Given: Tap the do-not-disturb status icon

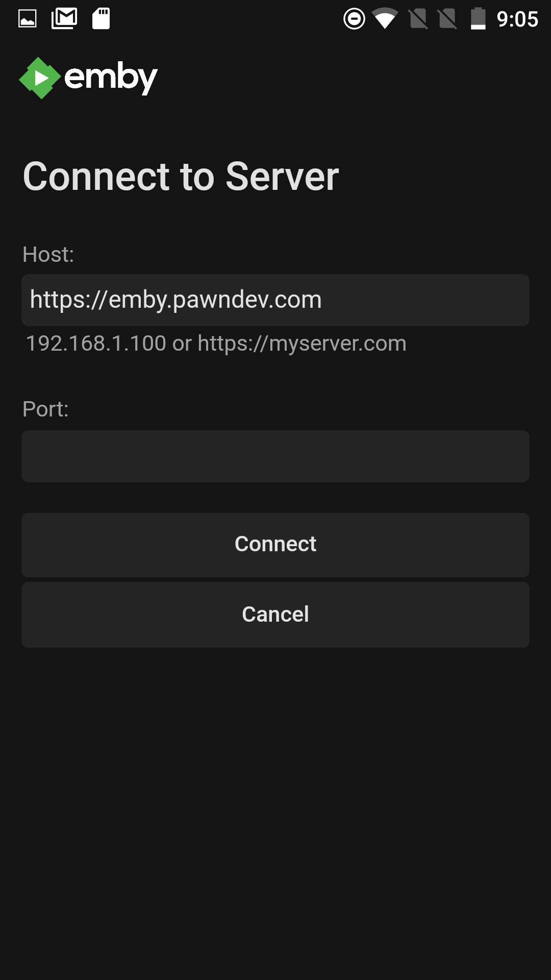Looking at the screenshot, I should point(354,19).
